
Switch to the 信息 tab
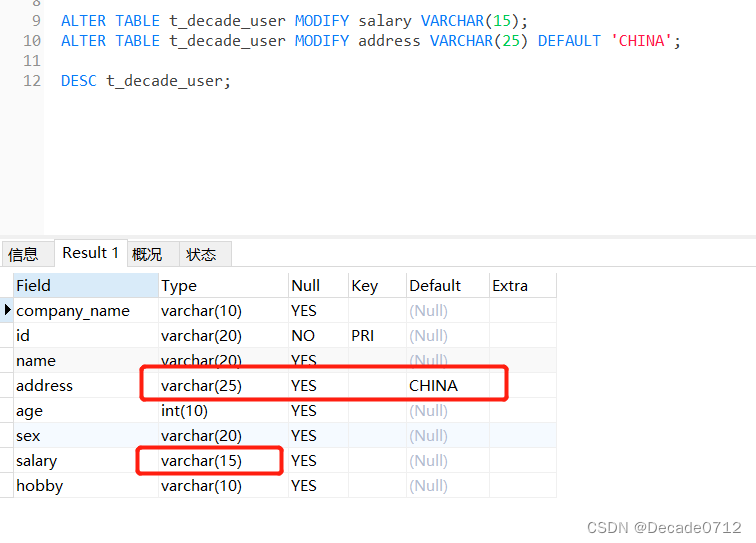point(24,254)
